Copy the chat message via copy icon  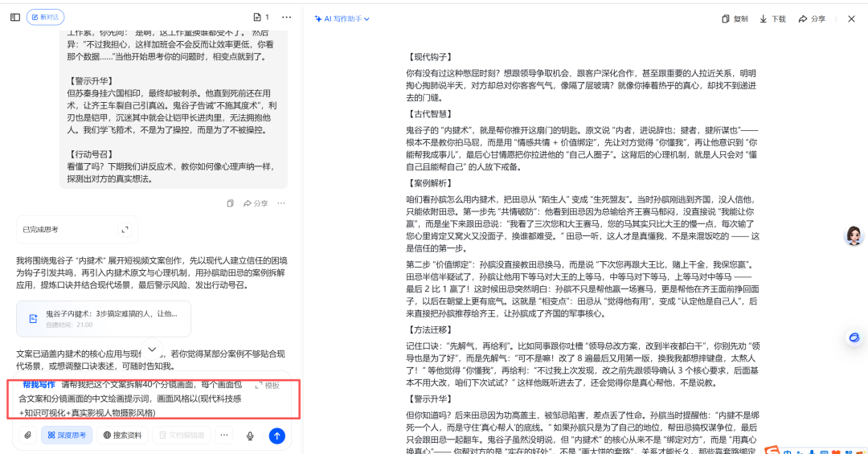[231, 203]
